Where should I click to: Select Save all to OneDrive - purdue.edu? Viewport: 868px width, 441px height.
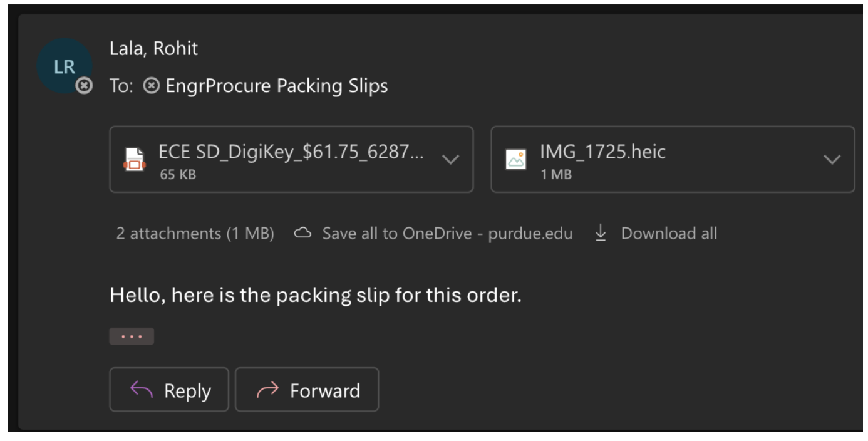[447, 234]
